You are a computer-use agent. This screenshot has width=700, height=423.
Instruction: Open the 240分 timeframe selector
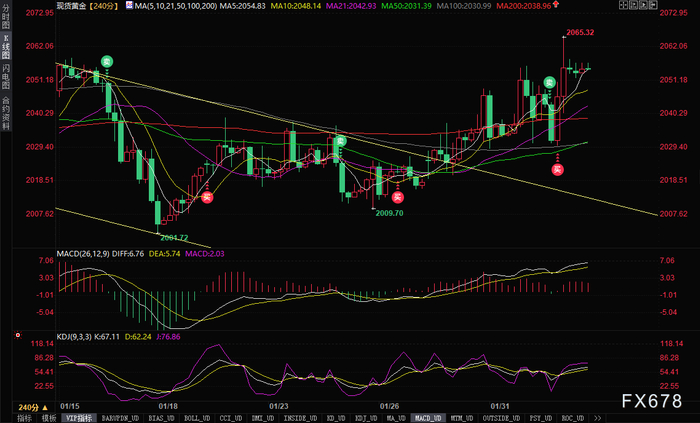pos(33,407)
